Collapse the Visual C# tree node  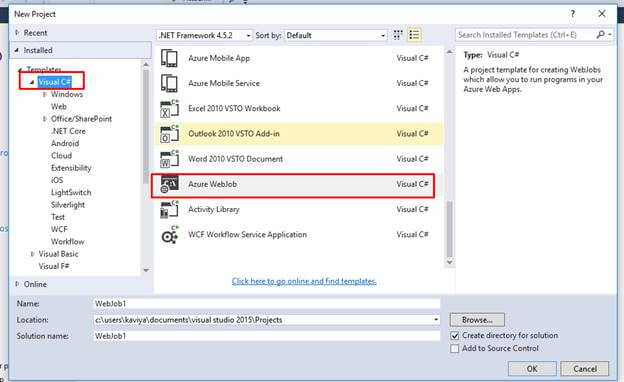coord(32,82)
